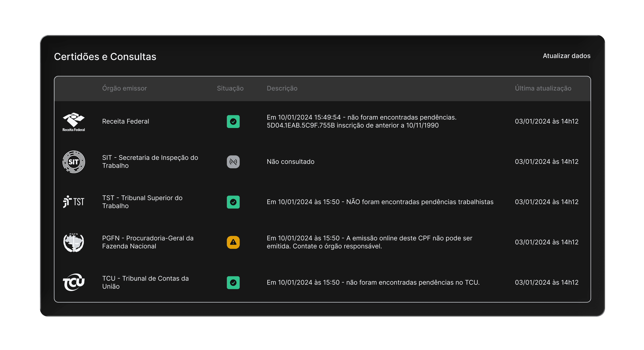Click TCU row's last update date
This screenshot has height=350, width=644.
[x=546, y=282]
